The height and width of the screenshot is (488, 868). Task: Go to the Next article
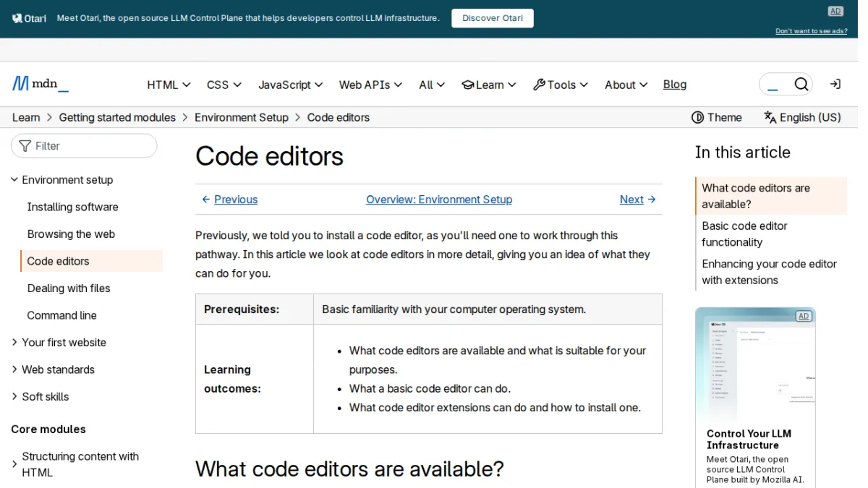[638, 200]
